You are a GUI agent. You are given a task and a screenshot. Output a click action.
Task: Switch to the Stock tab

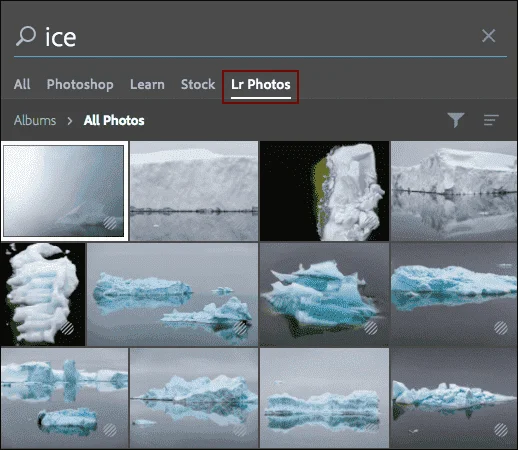[x=198, y=84]
